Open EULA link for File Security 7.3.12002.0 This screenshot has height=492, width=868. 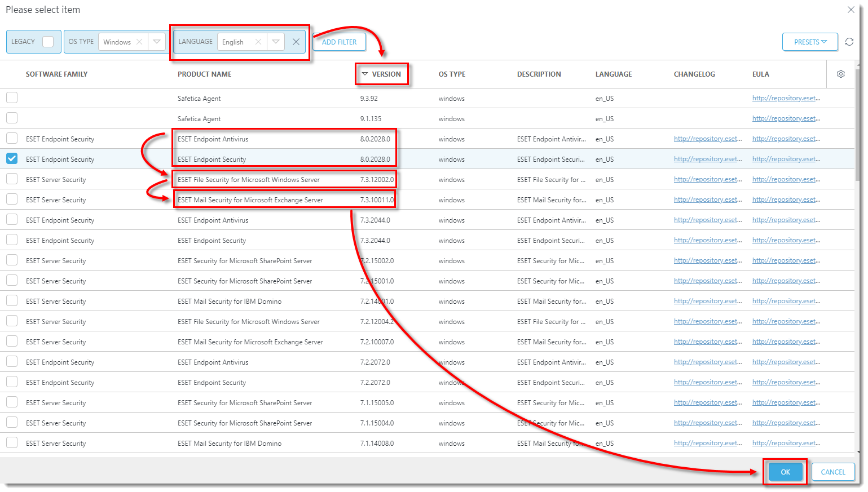786,179
